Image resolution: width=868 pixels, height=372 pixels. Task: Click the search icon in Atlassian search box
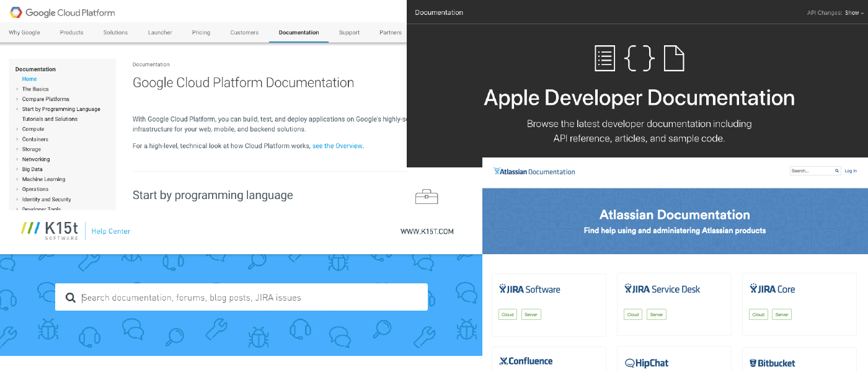(x=836, y=170)
